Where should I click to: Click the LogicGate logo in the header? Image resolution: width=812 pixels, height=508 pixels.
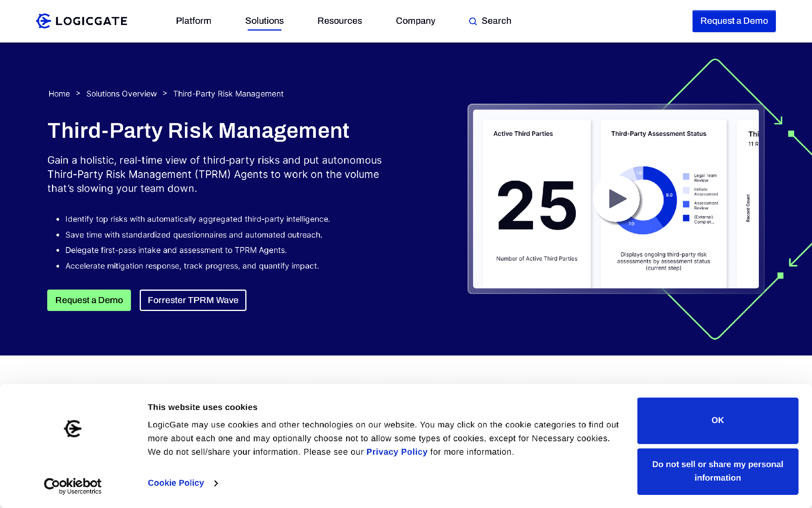click(82, 21)
